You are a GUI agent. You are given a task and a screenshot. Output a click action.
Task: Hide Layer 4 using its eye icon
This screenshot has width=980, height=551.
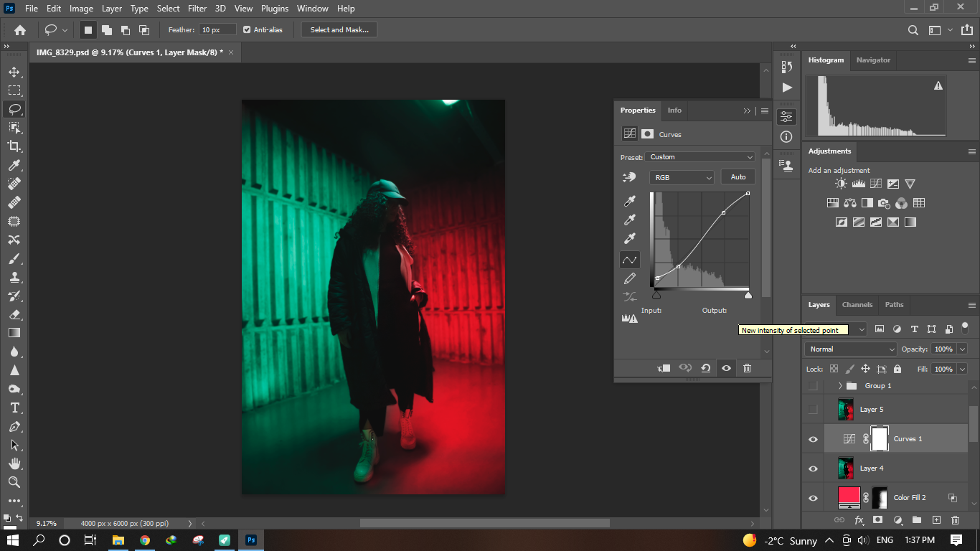click(813, 468)
